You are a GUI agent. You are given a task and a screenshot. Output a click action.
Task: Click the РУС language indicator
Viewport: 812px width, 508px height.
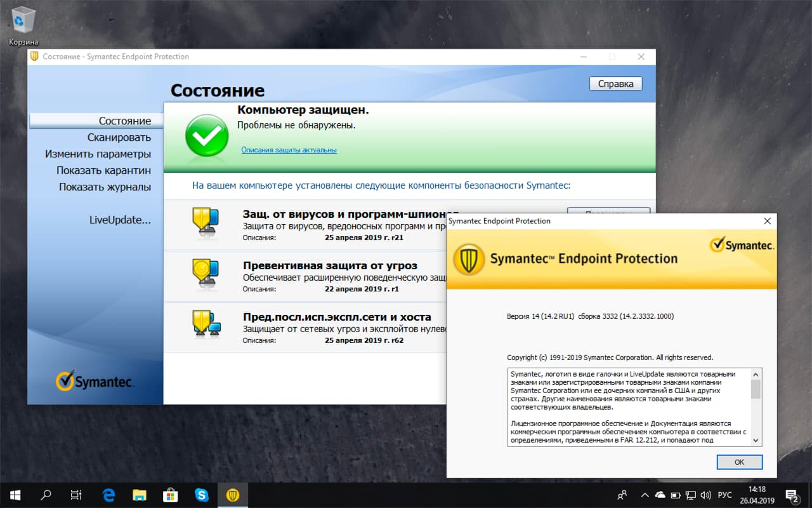point(725,495)
